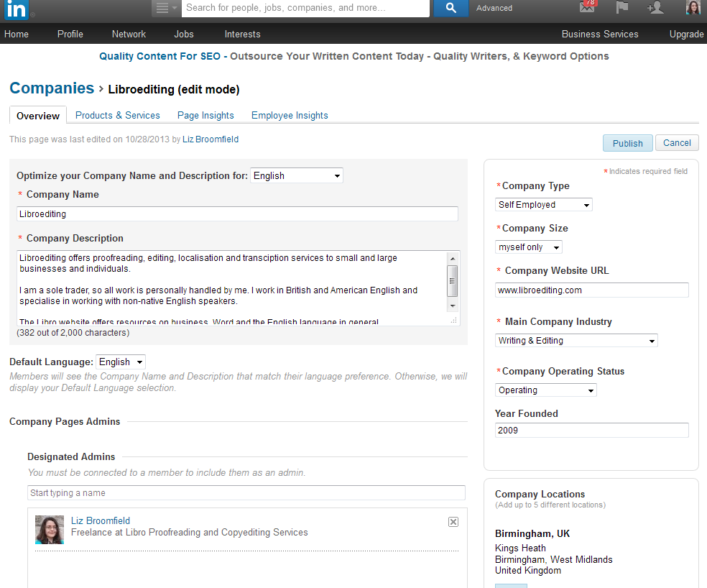Open the Main Company Industry dropdown
The width and height of the screenshot is (707, 588).
point(576,341)
